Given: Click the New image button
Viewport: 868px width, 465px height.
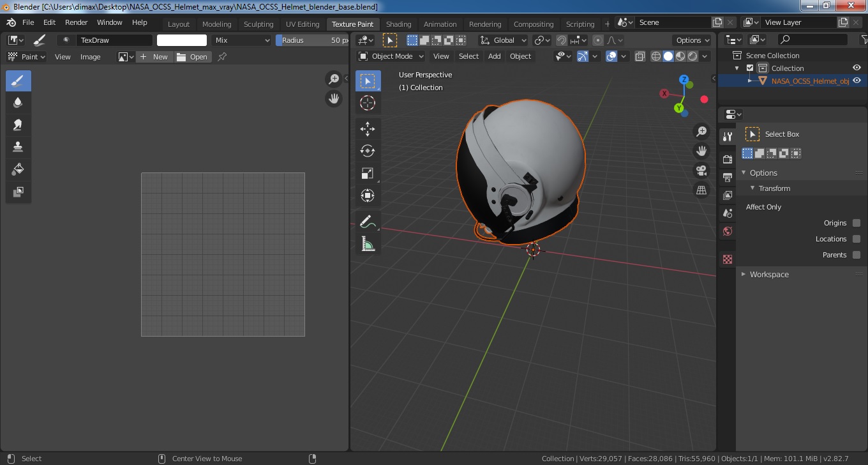Looking at the screenshot, I should point(154,57).
